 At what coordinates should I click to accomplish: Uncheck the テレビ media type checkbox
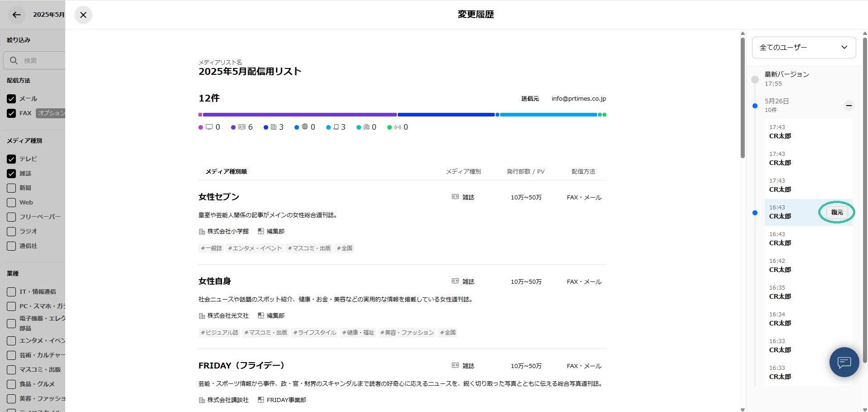pyautogui.click(x=11, y=159)
